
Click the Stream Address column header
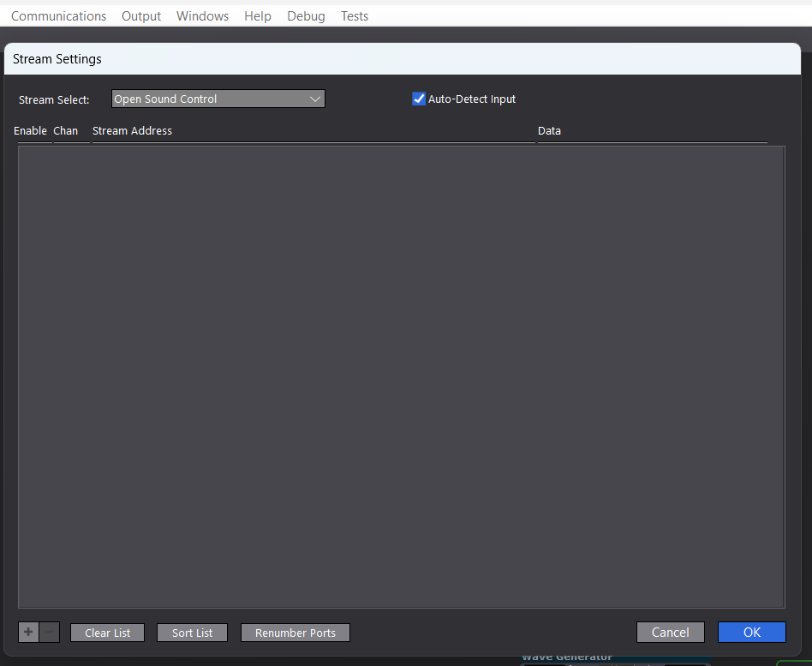coord(132,131)
